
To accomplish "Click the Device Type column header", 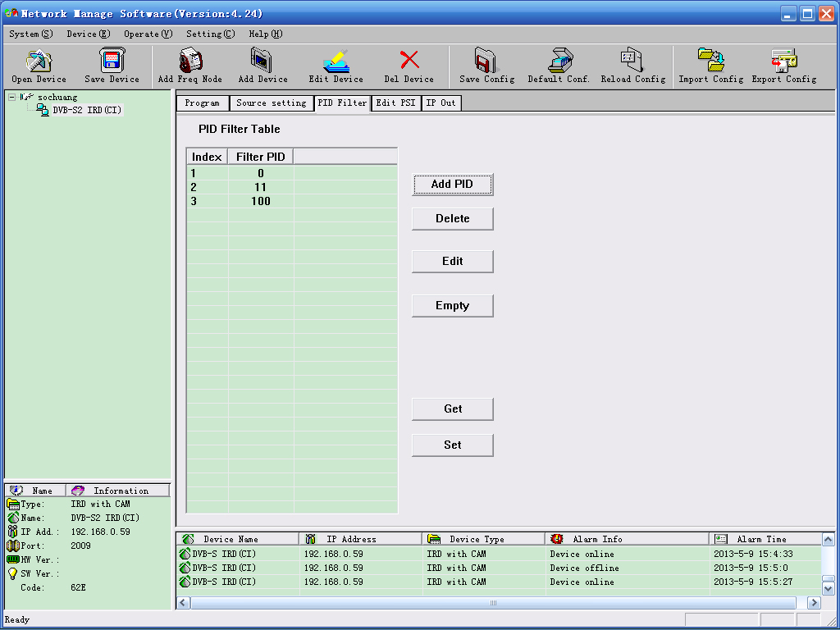I will [x=484, y=539].
